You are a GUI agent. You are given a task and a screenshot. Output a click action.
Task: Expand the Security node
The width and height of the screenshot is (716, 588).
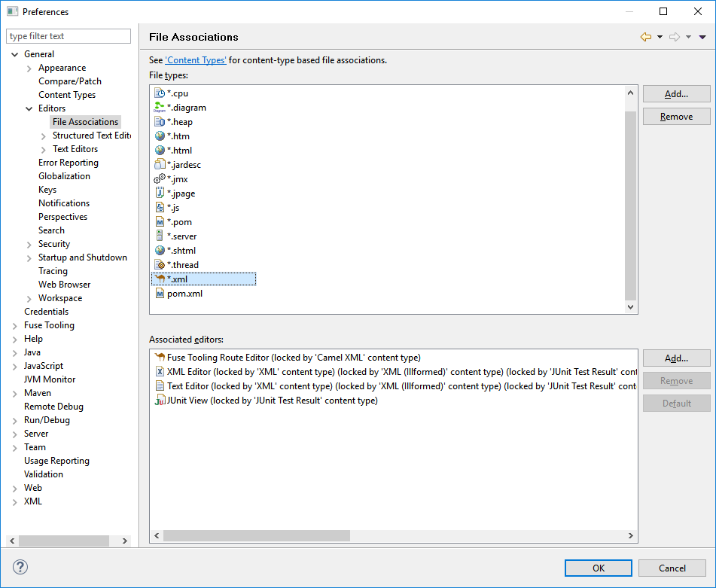tap(29, 245)
